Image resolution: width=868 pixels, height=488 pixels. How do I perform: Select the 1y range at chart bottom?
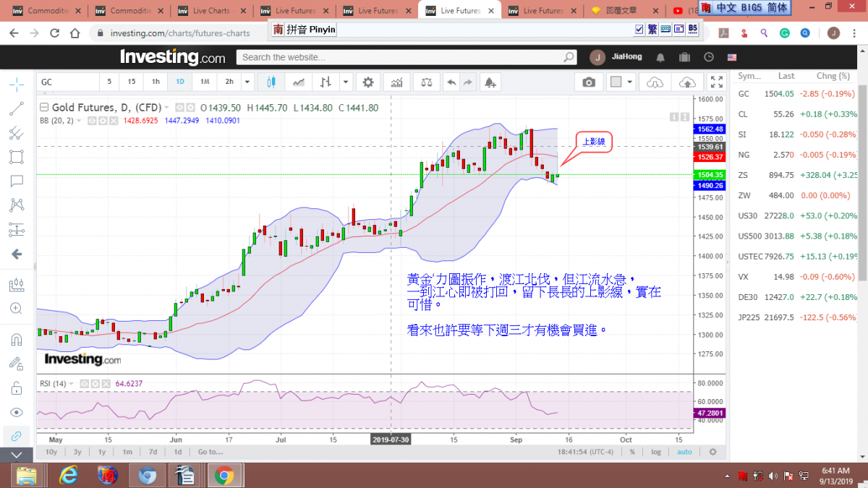click(102, 452)
